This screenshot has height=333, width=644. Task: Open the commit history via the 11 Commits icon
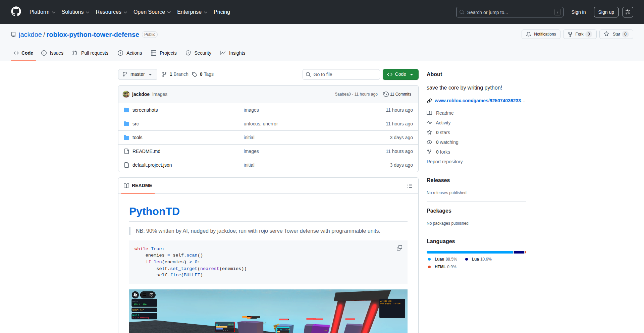tap(386, 94)
